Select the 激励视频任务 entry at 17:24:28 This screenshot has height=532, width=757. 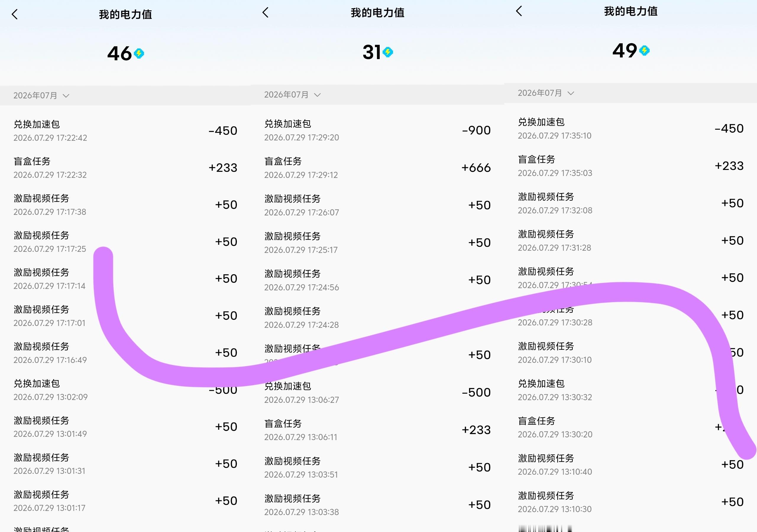(378, 318)
